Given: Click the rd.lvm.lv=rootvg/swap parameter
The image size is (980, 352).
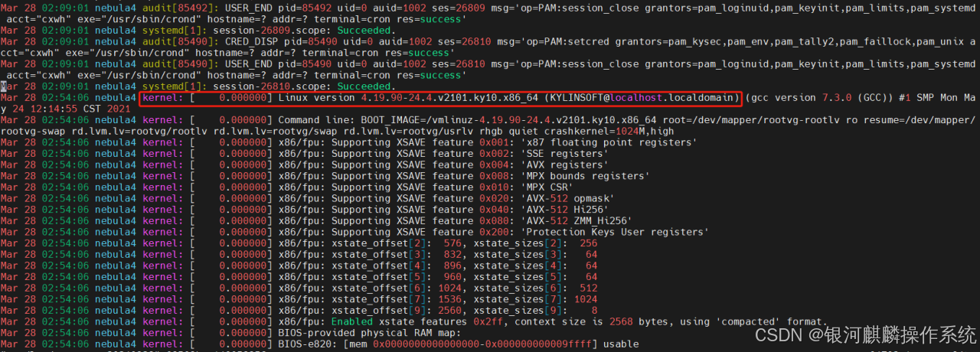Looking at the screenshot, I should click(276, 132).
